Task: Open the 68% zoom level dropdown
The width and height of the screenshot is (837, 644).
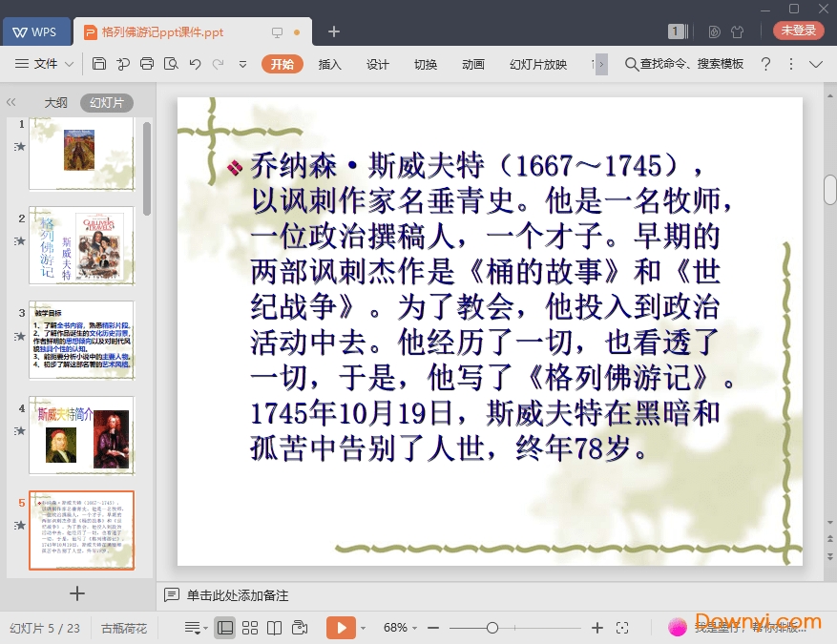Action: point(401,628)
